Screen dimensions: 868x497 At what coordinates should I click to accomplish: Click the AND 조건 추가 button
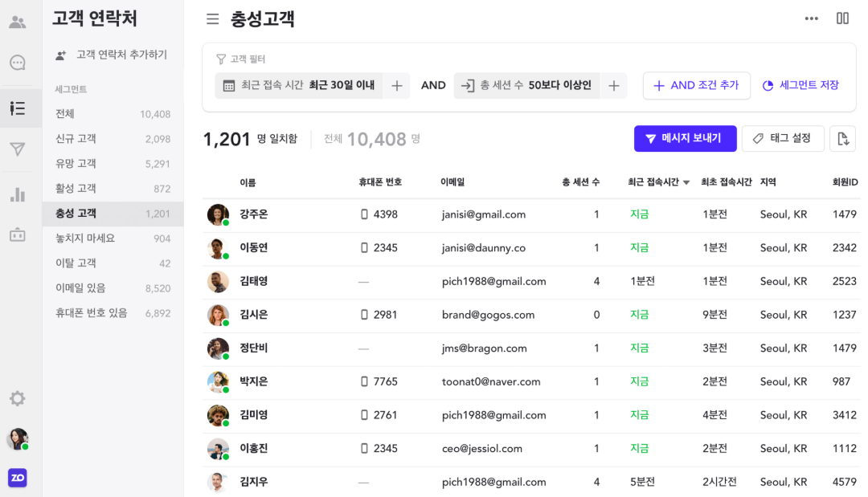[696, 86]
